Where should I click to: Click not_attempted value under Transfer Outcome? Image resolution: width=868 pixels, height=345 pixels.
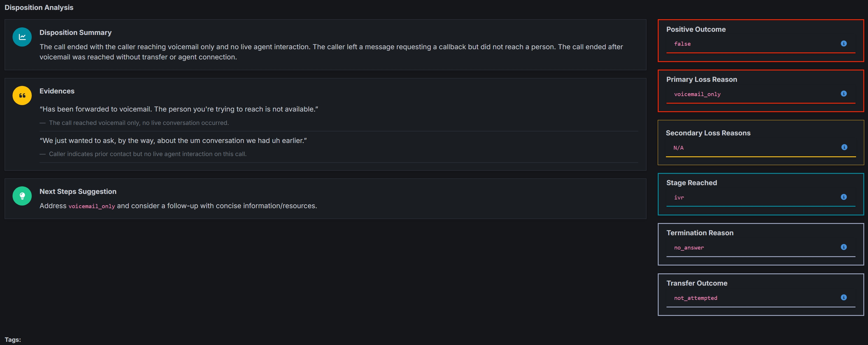click(x=696, y=298)
